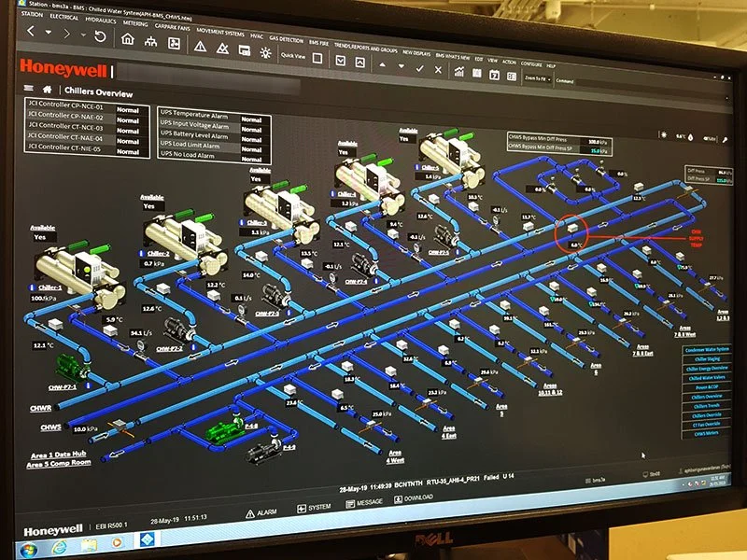The image size is (747, 560).
Task: Open the METERING menu
Action: tap(135, 23)
